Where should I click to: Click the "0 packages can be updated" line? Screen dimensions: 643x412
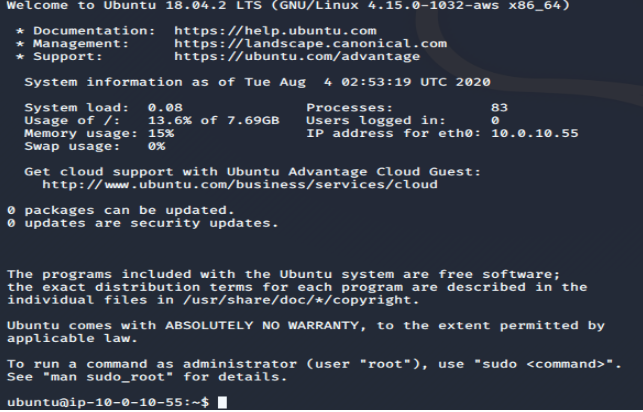[121, 210]
